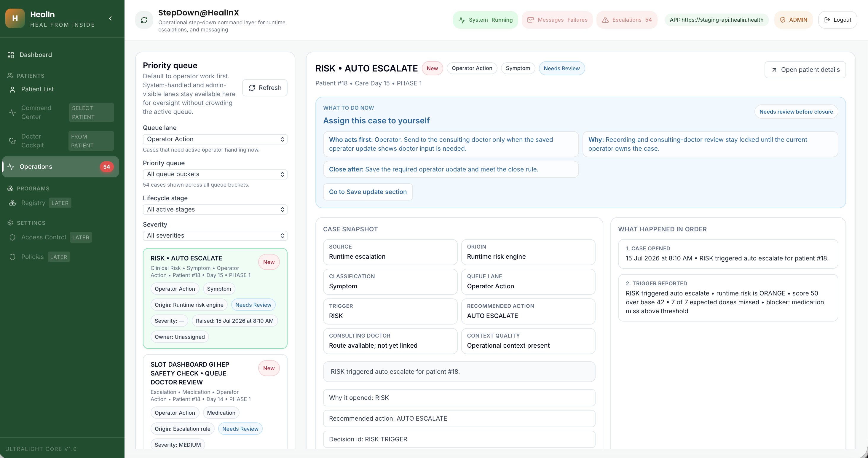Image resolution: width=868 pixels, height=458 pixels.
Task: Click the HealIn logo icon
Action: click(15, 19)
